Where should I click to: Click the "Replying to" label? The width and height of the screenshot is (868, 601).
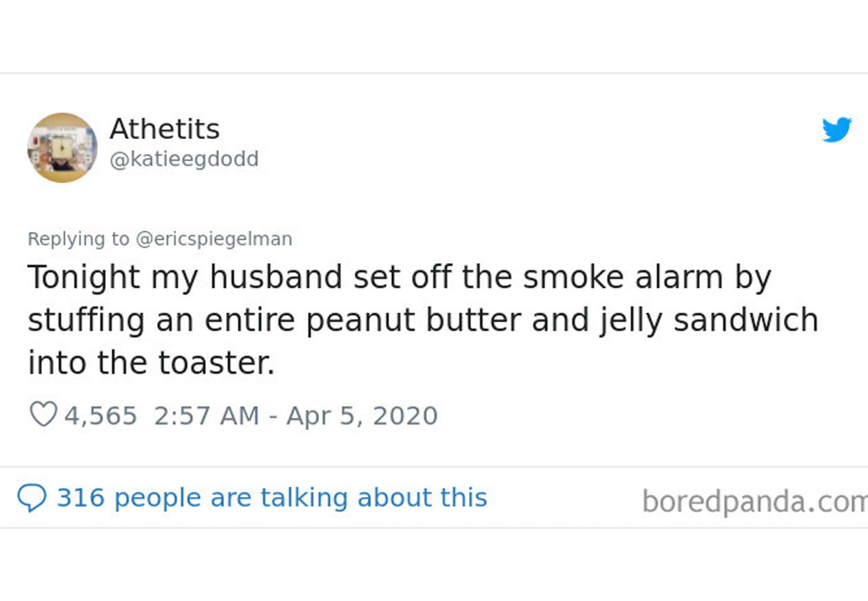tap(78, 239)
